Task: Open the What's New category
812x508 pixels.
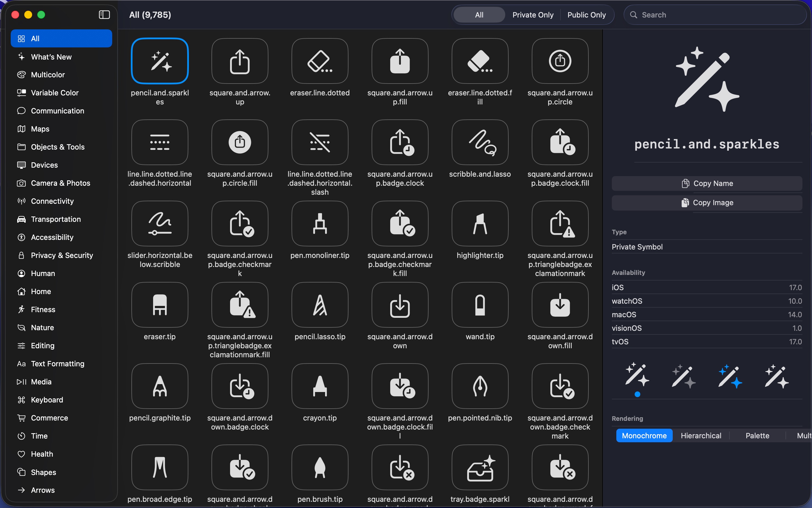Action: tap(61, 57)
